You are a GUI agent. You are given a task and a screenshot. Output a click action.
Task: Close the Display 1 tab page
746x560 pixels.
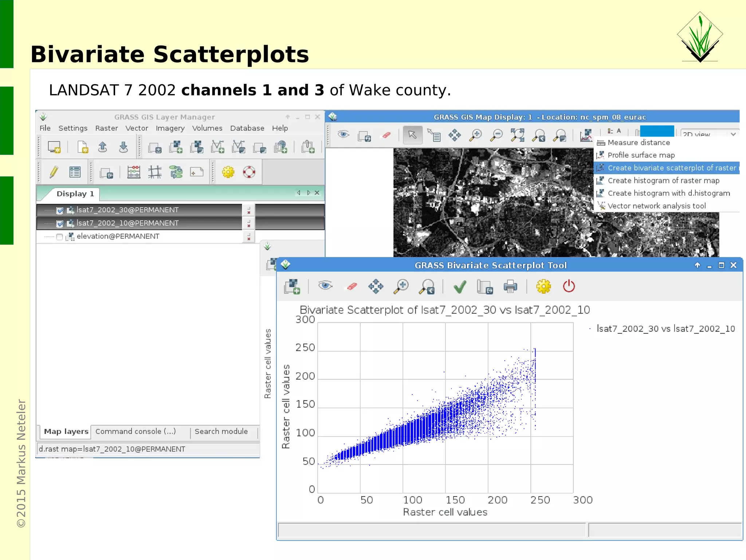coord(317,193)
